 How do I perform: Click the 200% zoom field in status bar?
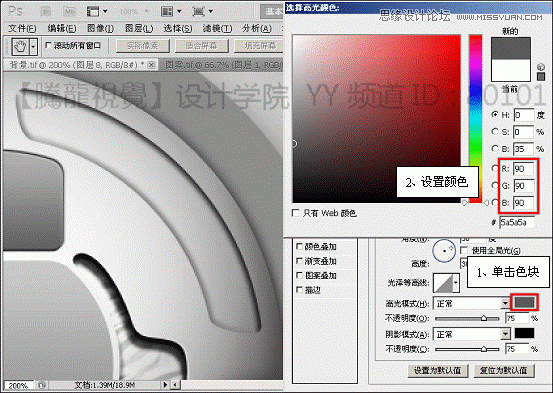19,385
